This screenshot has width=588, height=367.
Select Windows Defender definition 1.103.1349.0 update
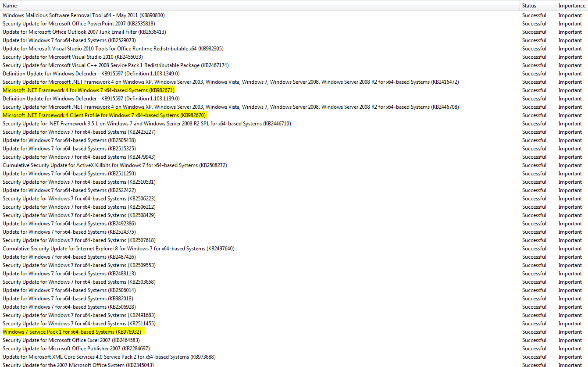(x=91, y=74)
